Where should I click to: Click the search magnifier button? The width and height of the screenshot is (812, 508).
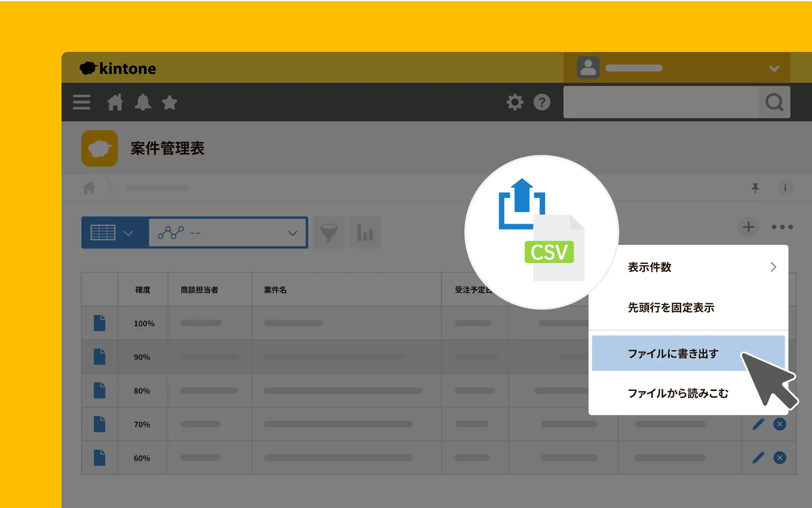[x=774, y=102]
